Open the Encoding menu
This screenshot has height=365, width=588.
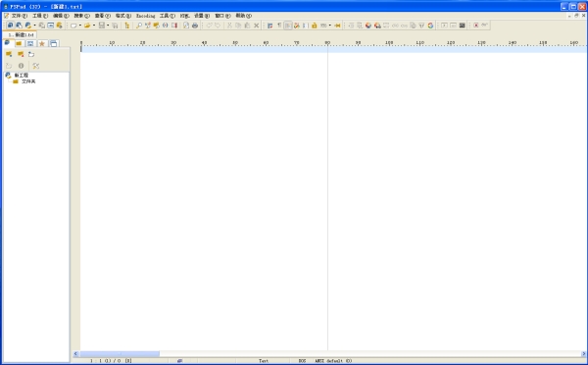[145, 16]
